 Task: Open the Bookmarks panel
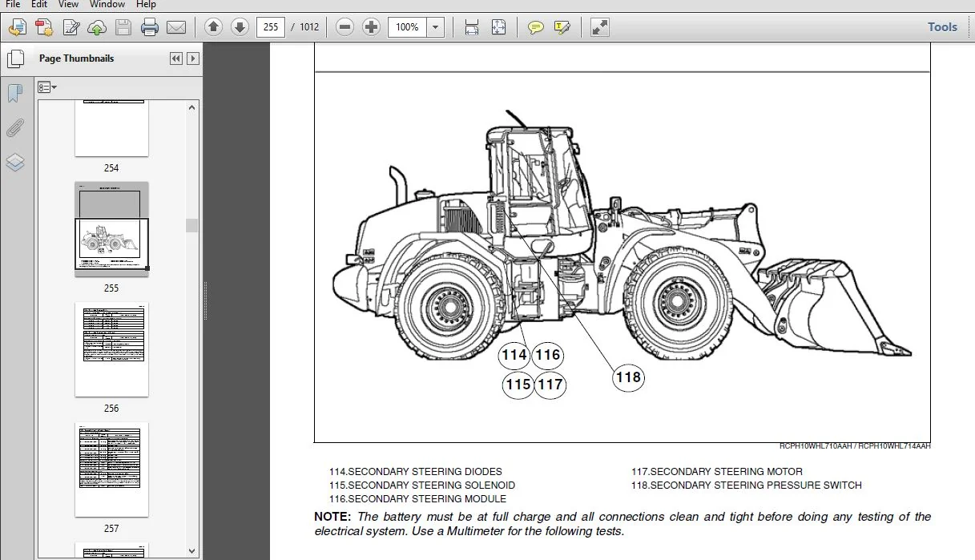tap(15, 93)
